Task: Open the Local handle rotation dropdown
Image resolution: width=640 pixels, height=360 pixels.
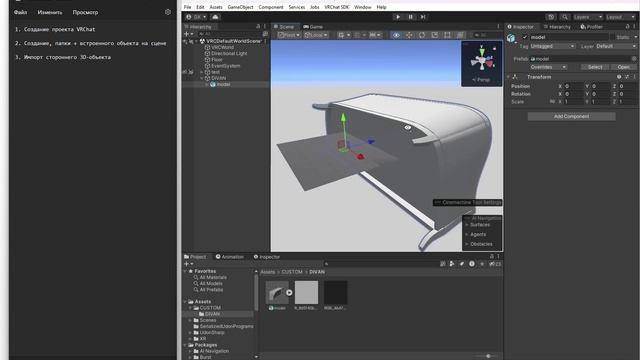Action: [316, 35]
